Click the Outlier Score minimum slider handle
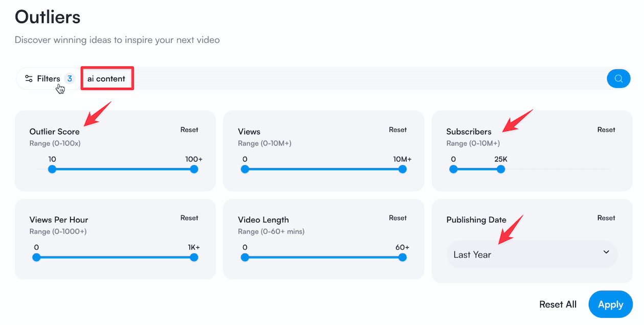The image size is (644, 325). pyautogui.click(x=52, y=169)
